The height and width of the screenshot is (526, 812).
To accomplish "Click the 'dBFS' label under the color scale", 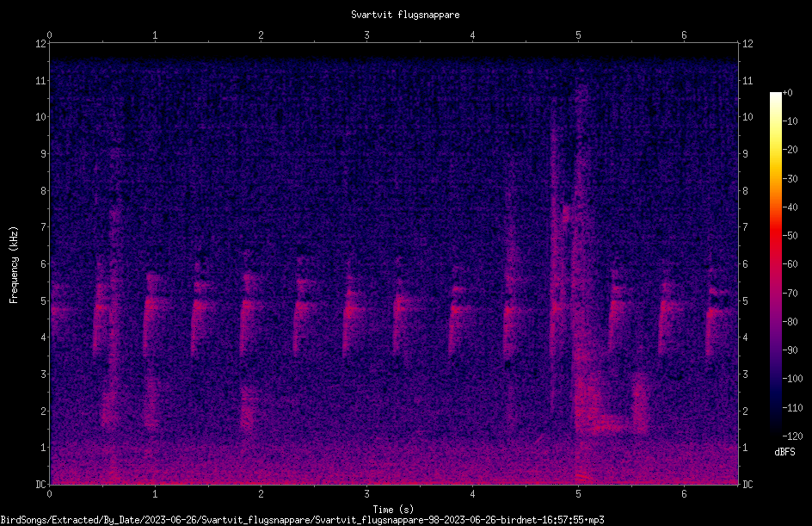I will coord(784,452).
